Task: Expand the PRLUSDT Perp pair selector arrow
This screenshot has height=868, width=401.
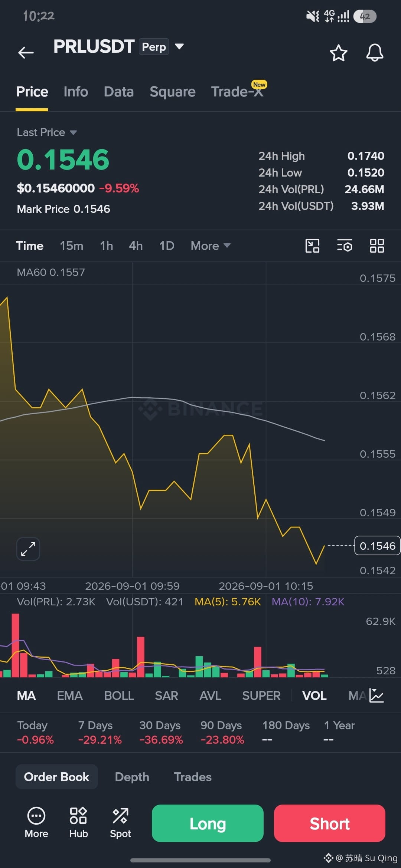Action: (x=179, y=46)
